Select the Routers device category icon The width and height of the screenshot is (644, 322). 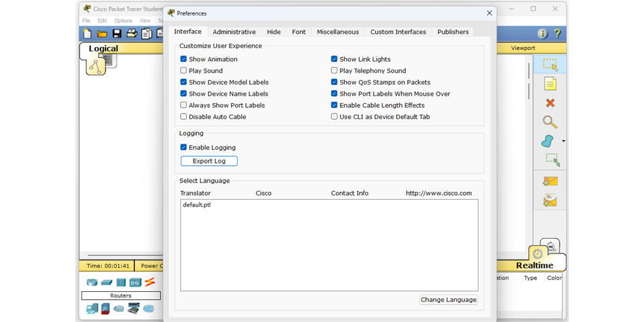[92, 283]
